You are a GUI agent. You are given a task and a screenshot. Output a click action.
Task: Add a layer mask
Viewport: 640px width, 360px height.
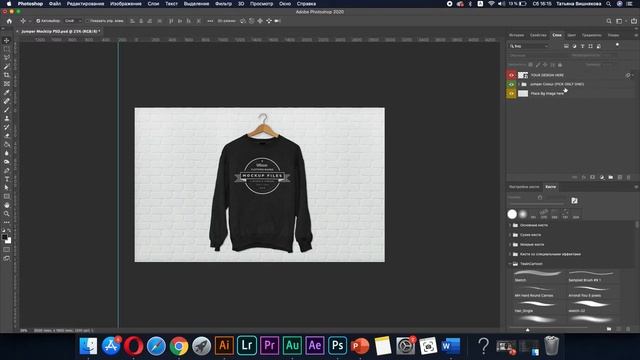(593, 177)
